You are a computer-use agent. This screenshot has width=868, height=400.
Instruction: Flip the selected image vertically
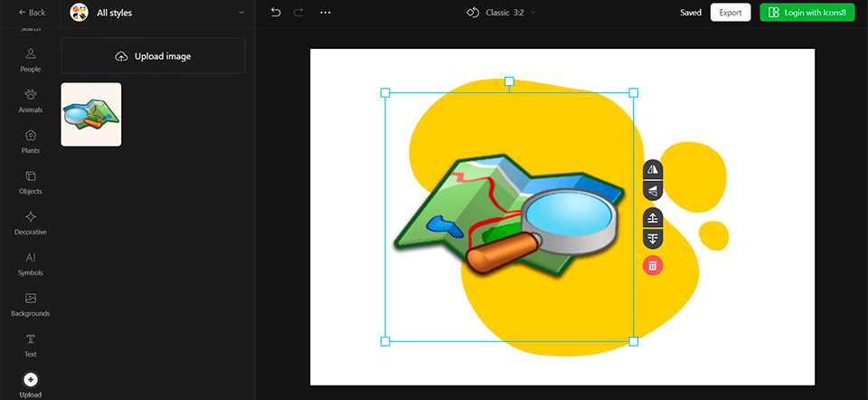pos(653,191)
